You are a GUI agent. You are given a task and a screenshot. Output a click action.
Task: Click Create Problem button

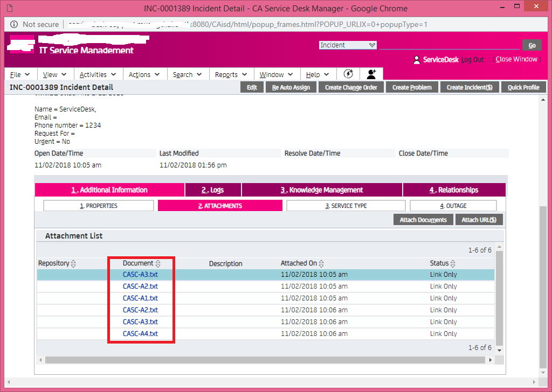[x=412, y=87]
